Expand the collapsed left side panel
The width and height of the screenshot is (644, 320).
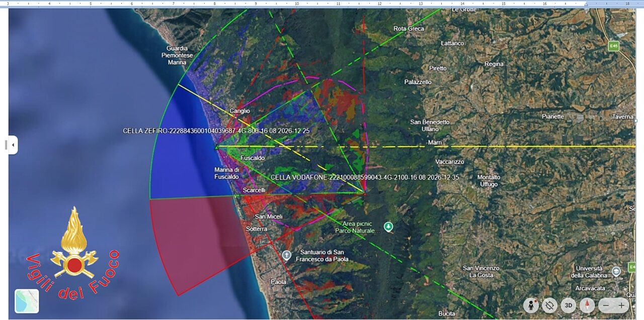13,145
